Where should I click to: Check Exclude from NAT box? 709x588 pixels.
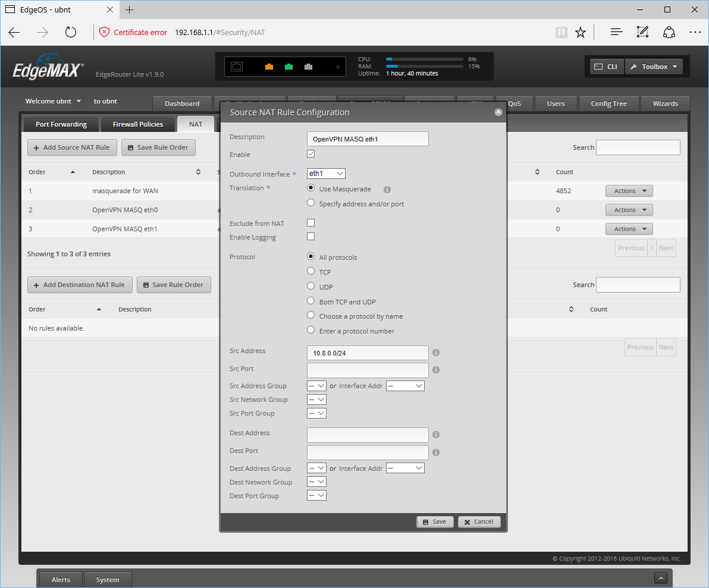tap(310, 223)
